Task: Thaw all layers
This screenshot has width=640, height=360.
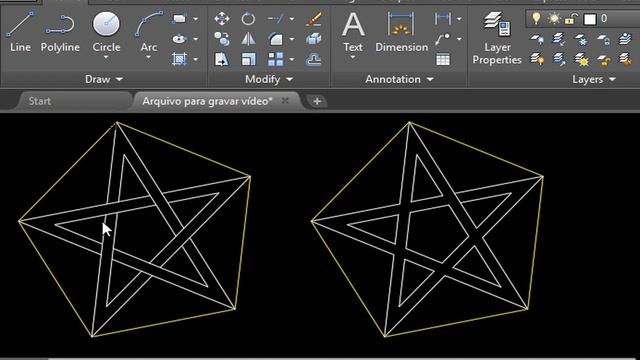Action: tap(581, 60)
